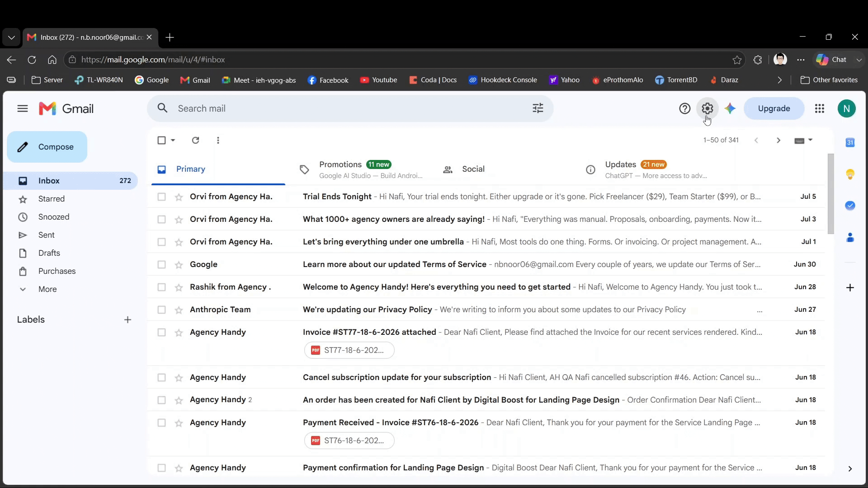Refresh the browser page
868x488 pixels.
tap(32, 60)
